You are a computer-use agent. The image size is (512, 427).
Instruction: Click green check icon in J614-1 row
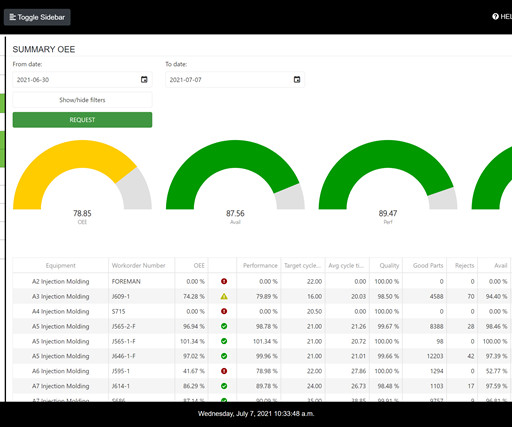pos(224,386)
